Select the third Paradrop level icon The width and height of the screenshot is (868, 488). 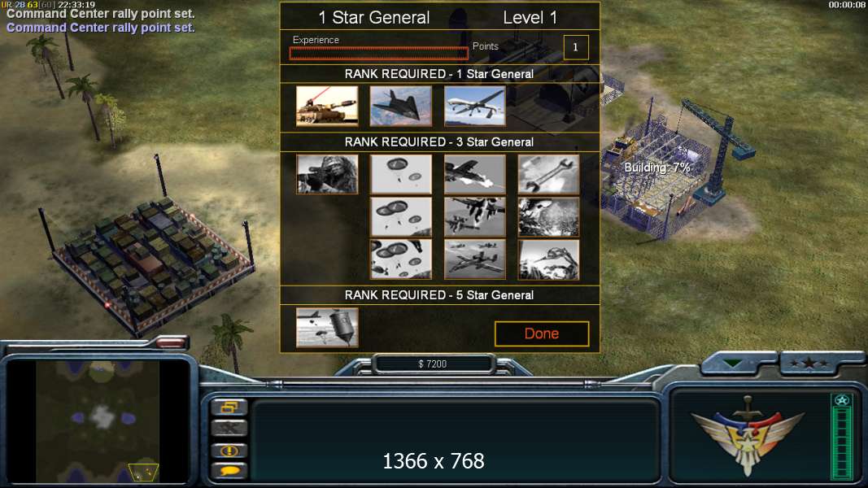(401, 259)
